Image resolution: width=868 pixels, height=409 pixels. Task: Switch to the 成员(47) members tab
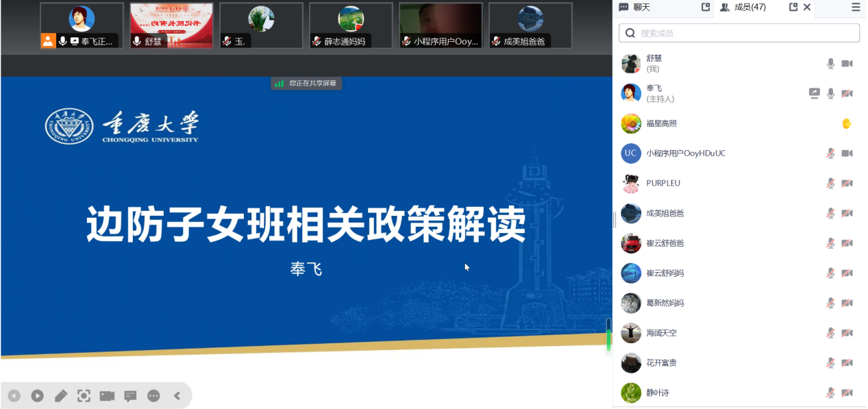pos(743,7)
